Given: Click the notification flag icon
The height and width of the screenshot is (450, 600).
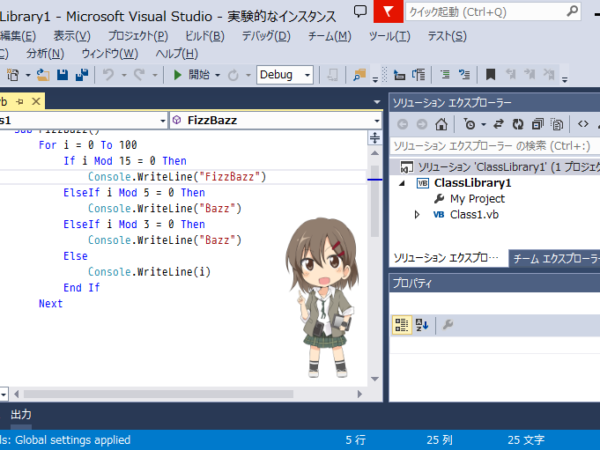Looking at the screenshot, I should (x=388, y=11).
